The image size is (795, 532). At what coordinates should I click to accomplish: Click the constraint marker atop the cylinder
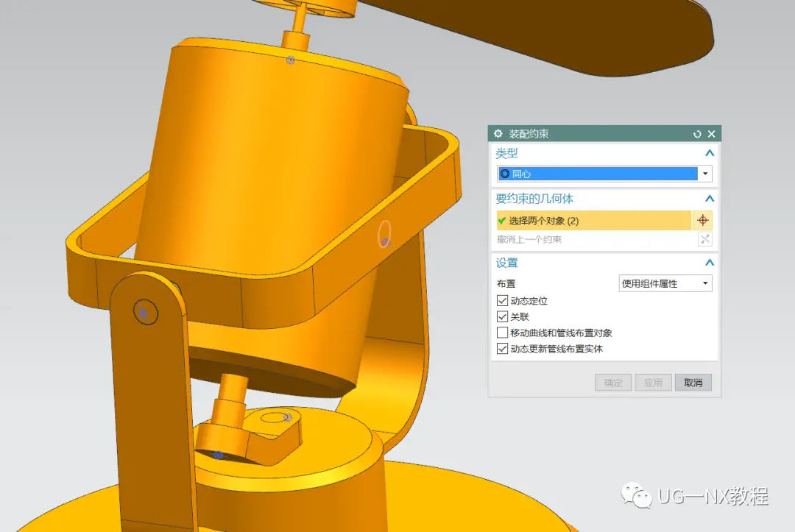(x=290, y=60)
